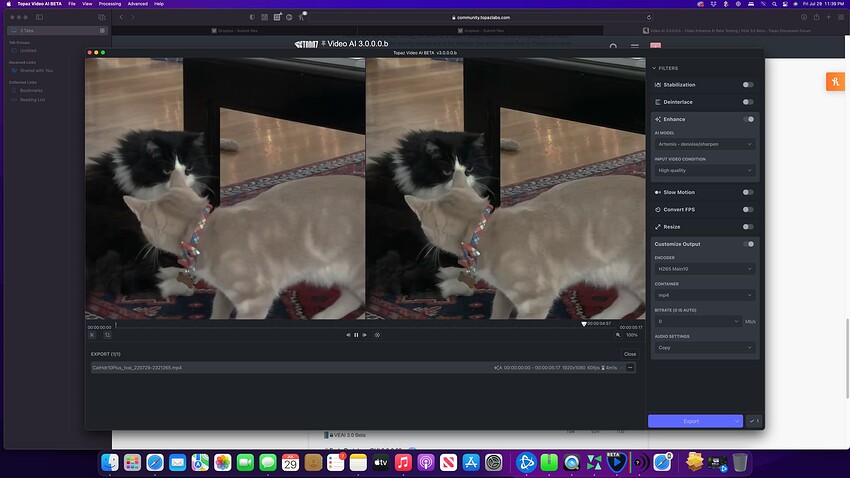
Task: Click the zoom magnifier icon near 100%
Action: pos(618,335)
